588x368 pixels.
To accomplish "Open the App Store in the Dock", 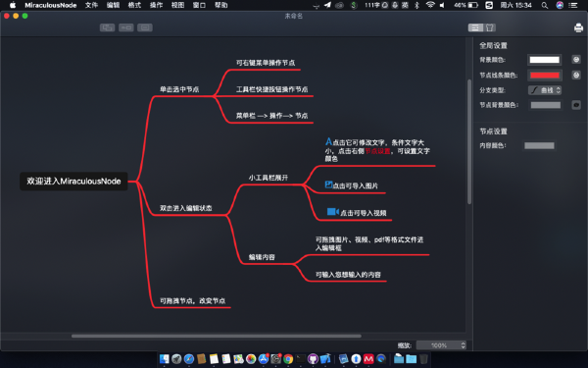I will coord(264,359).
